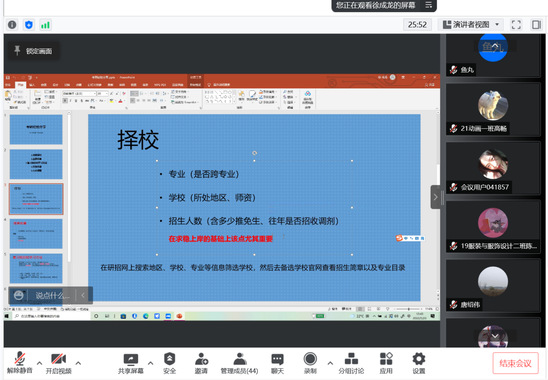This screenshot has height=380, width=548.
Task: Open the 聊天 chat icon
Action: pyautogui.click(x=277, y=363)
